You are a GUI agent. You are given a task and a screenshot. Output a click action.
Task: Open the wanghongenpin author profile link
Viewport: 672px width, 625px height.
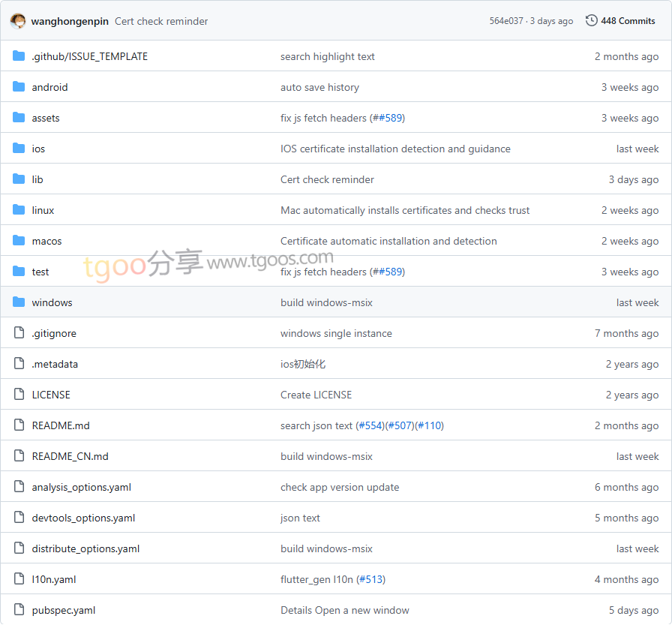[x=70, y=21]
